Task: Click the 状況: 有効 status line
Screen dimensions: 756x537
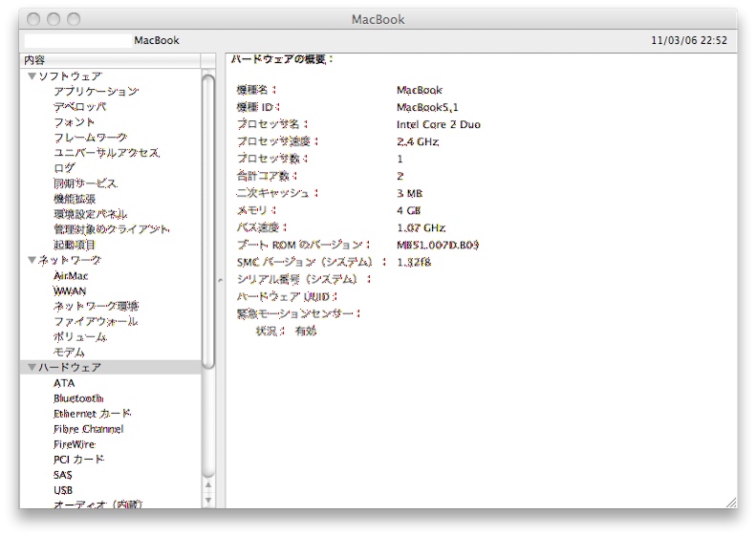Action: coord(286,332)
